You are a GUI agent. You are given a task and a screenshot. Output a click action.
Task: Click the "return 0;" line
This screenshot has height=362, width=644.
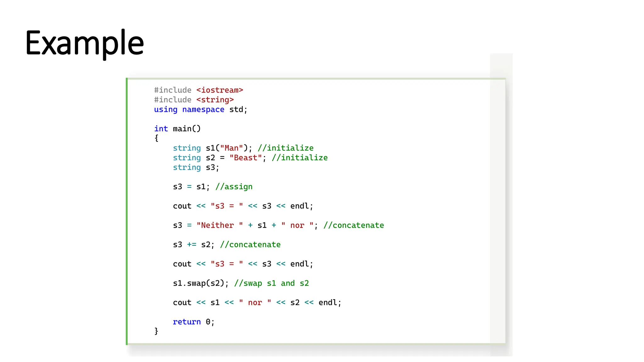(194, 322)
